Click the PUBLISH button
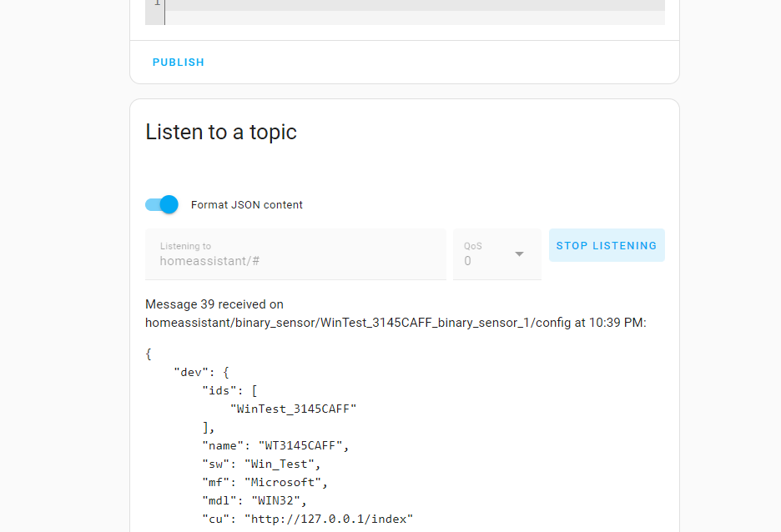781x532 pixels. point(178,63)
